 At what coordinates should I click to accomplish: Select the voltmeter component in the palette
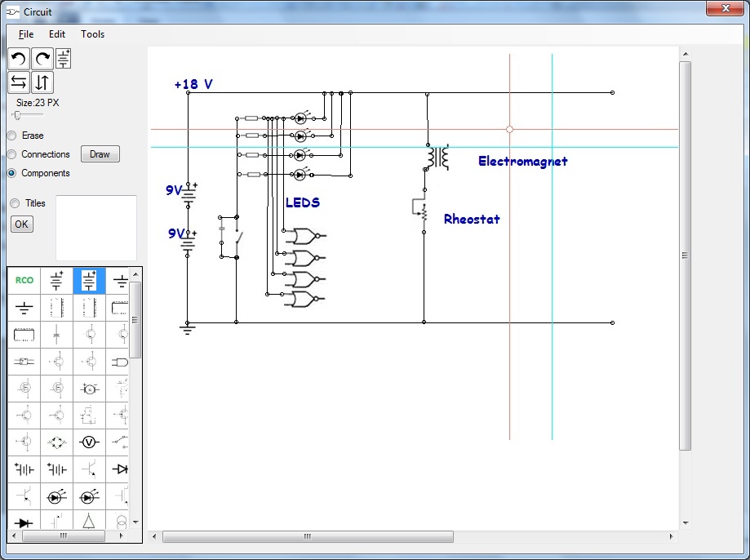point(89,442)
